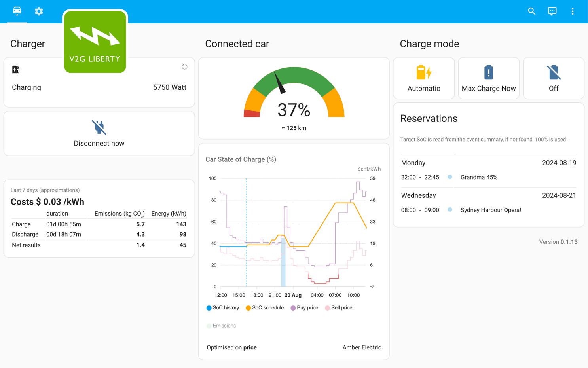
Task: Click the 22:00 - 22:45 time slot
Action: pos(420,177)
